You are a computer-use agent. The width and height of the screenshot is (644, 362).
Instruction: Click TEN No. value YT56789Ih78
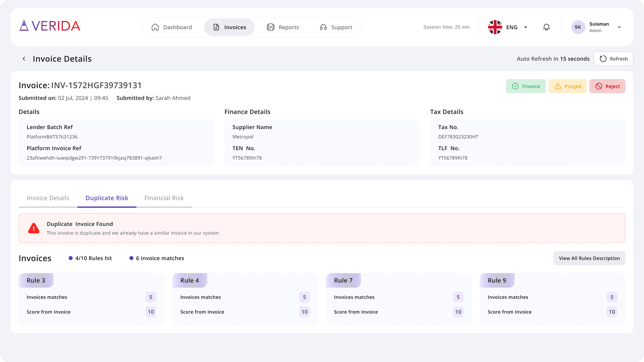click(x=247, y=158)
